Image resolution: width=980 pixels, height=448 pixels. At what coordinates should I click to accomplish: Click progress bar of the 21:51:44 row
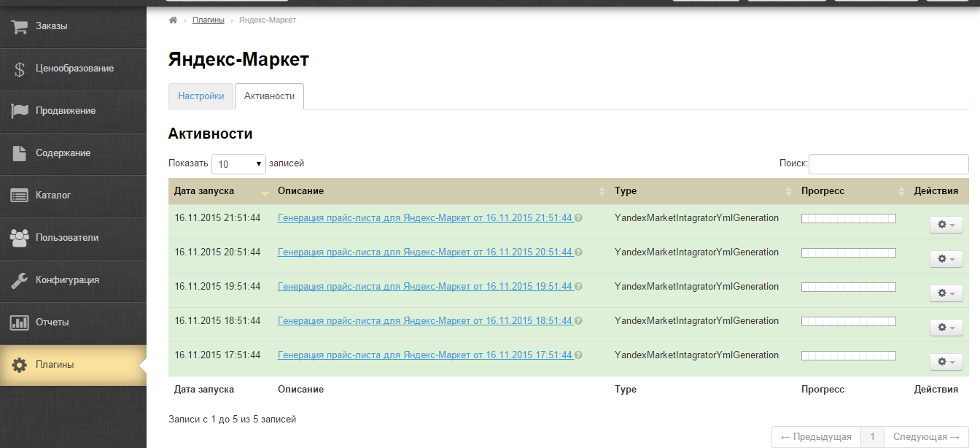[848, 218]
